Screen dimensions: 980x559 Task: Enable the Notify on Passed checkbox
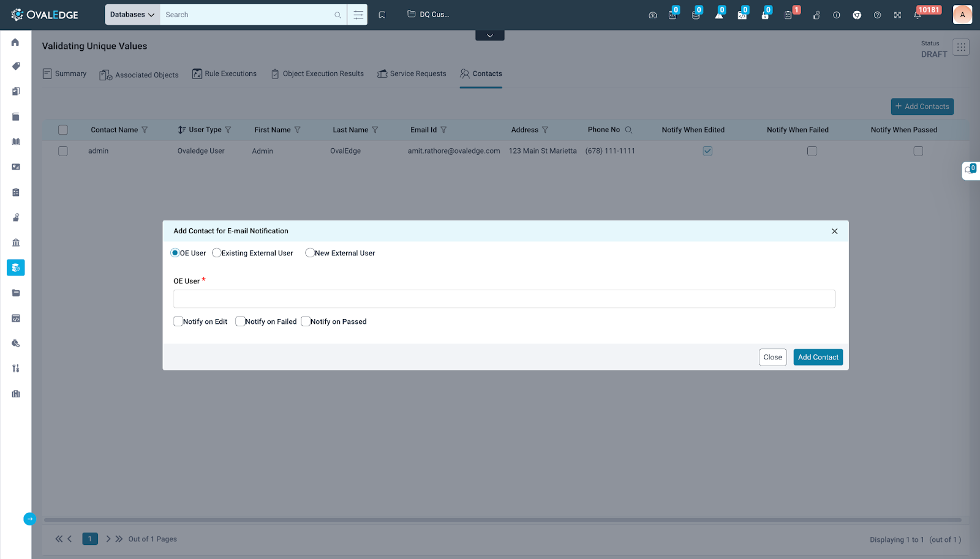coord(306,321)
